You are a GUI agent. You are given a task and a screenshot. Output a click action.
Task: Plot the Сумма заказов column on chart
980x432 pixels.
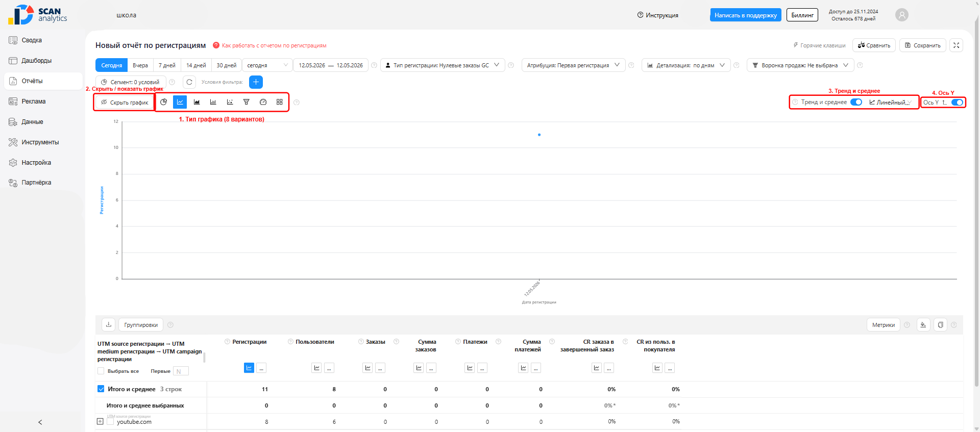coord(419,368)
